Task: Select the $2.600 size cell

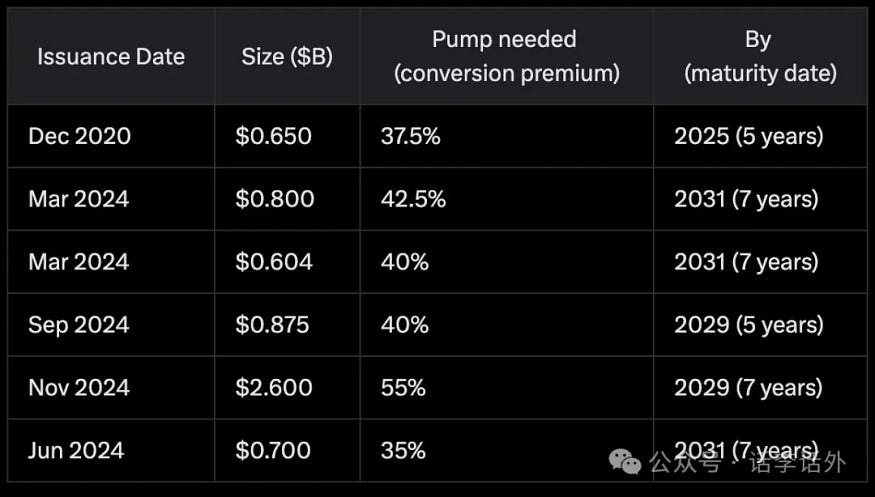Action: 287,388
